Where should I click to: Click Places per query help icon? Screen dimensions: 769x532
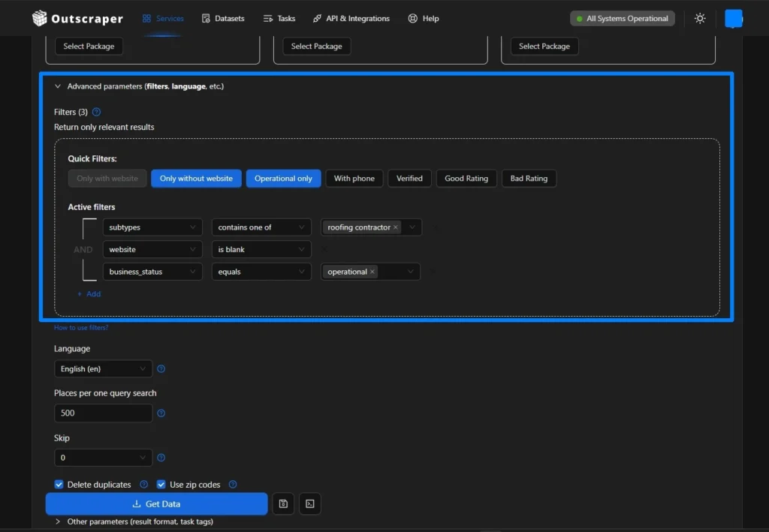tap(161, 413)
